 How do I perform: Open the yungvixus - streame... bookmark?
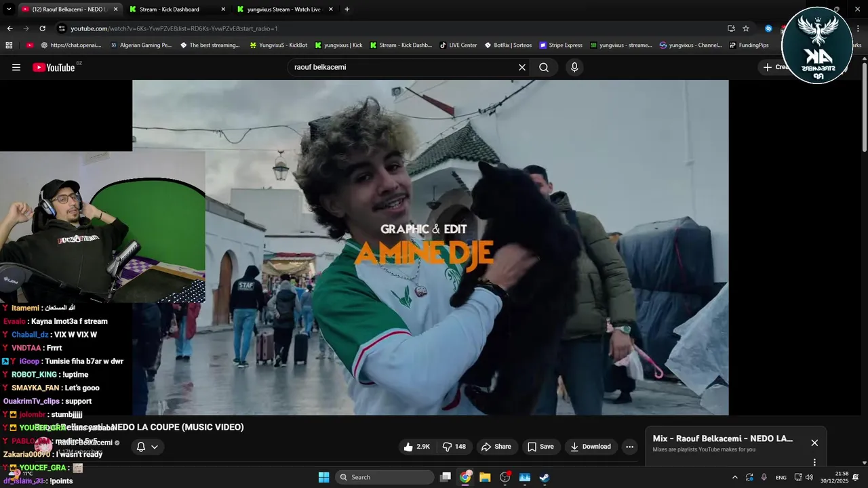621,45
